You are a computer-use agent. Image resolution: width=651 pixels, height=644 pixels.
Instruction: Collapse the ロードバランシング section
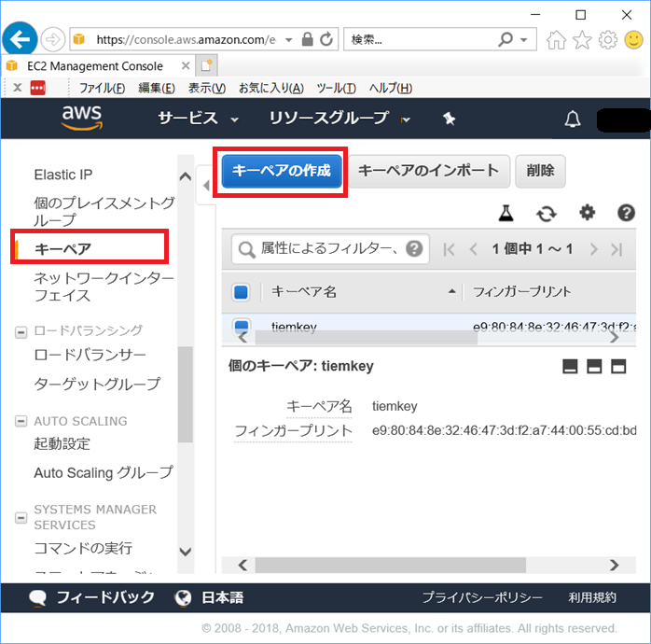(21, 332)
